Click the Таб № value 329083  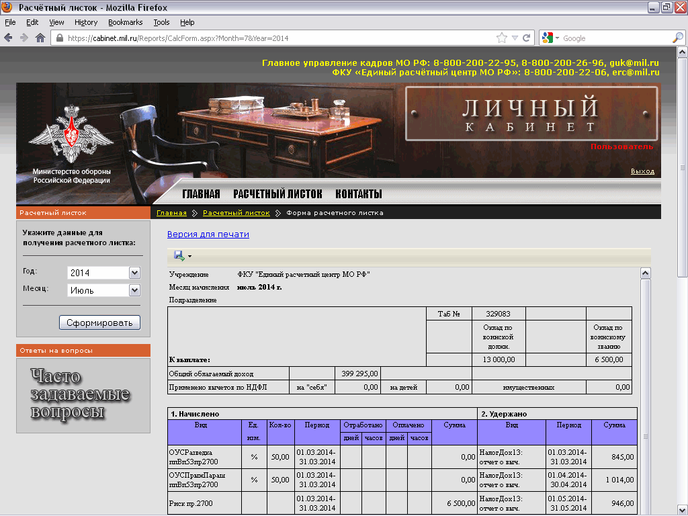pyautogui.click(x=498, y=314)
